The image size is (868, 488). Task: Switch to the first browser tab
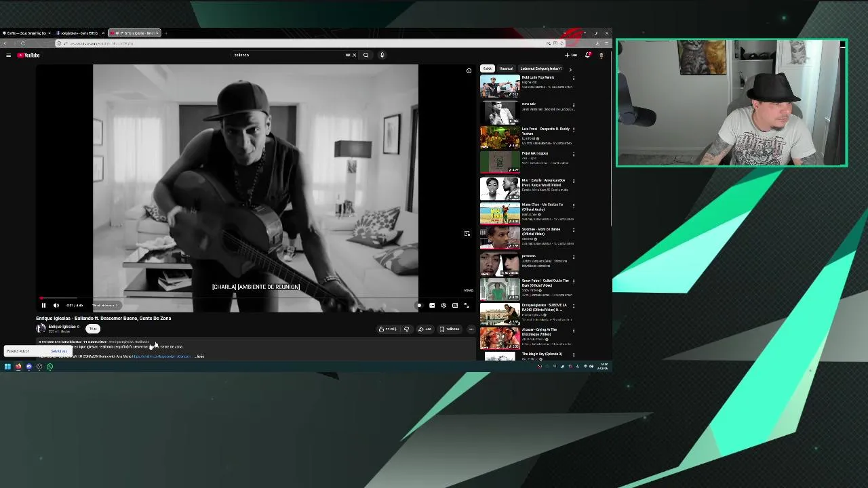(26, 33)
